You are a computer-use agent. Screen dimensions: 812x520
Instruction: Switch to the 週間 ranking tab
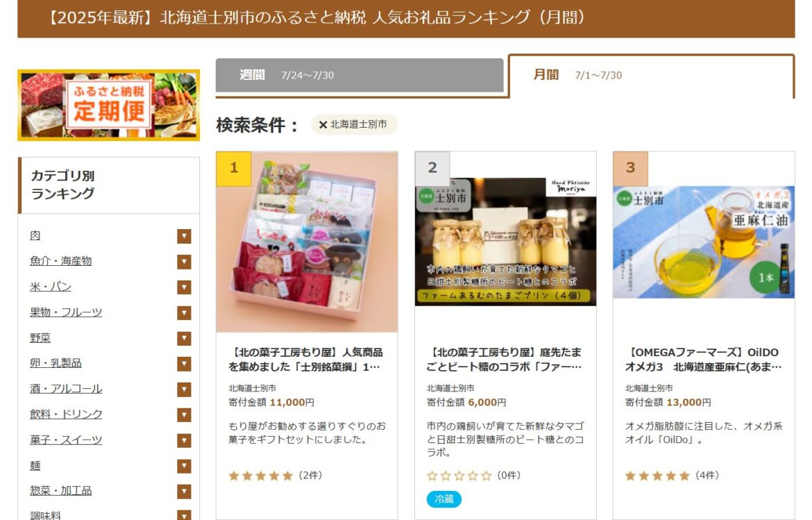coord(360,76)
